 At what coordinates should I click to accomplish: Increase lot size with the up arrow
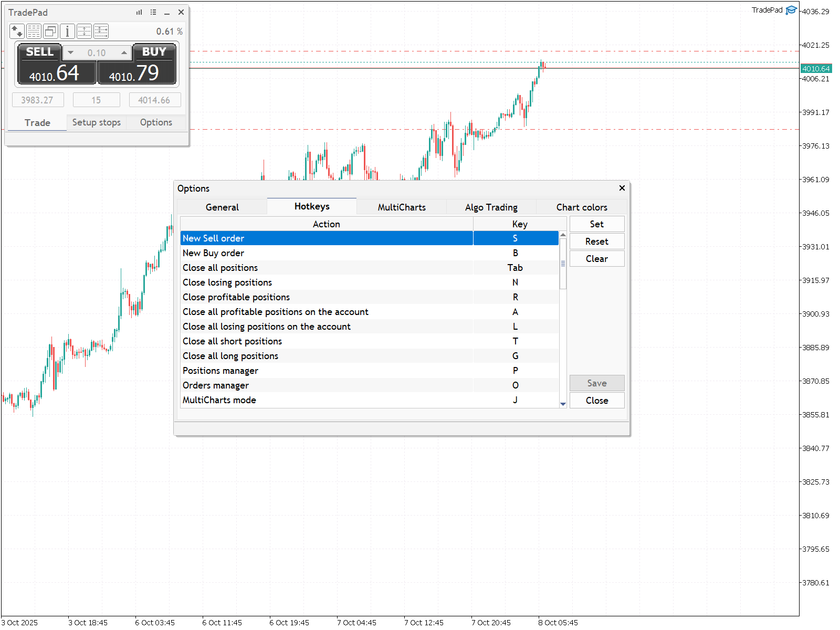point(124,52)
